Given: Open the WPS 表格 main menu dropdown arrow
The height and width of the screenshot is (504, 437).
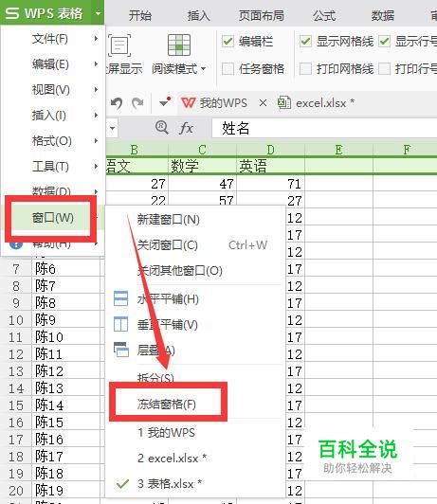Looking at the screenshot, I should coord(98,13).
